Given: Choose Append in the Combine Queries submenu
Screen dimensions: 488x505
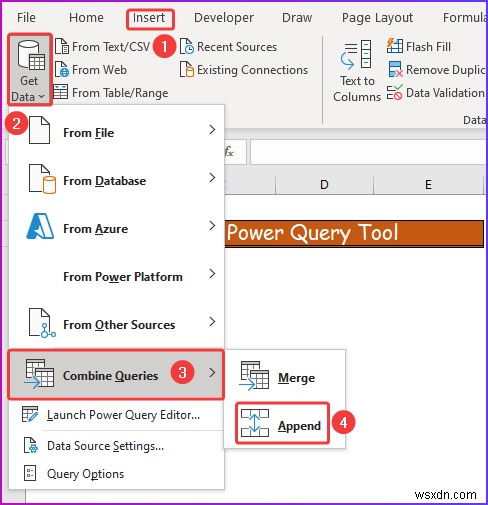Looking at the screenshot, I should (283, 423).
